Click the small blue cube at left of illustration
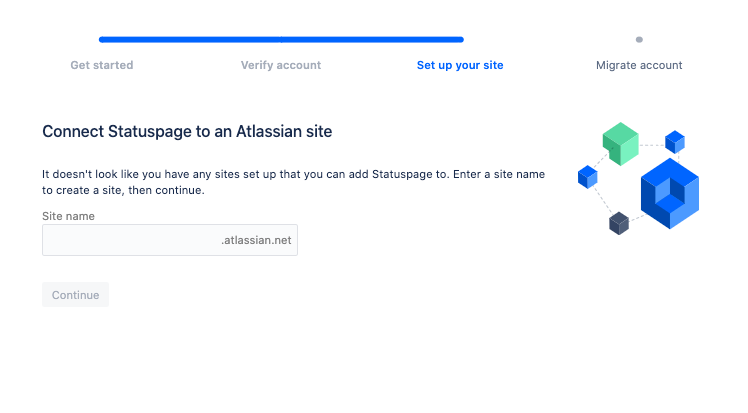This screenshot has width=748, height=413. pyautogui.click(x=588, y=177)
